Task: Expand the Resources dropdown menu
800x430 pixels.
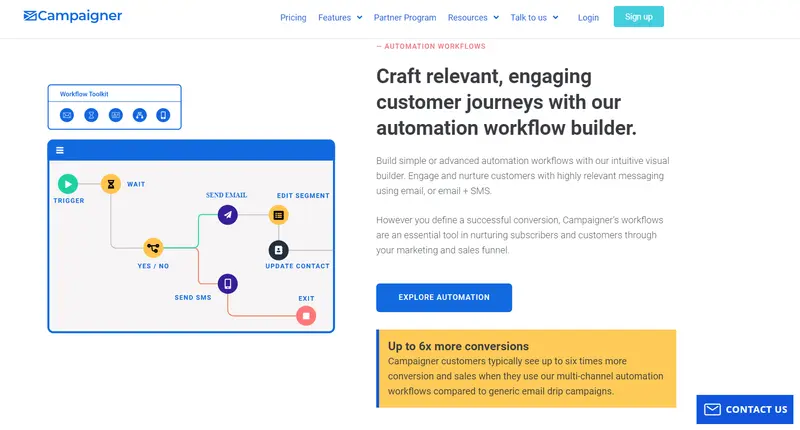Action: (x=473, y=17)
